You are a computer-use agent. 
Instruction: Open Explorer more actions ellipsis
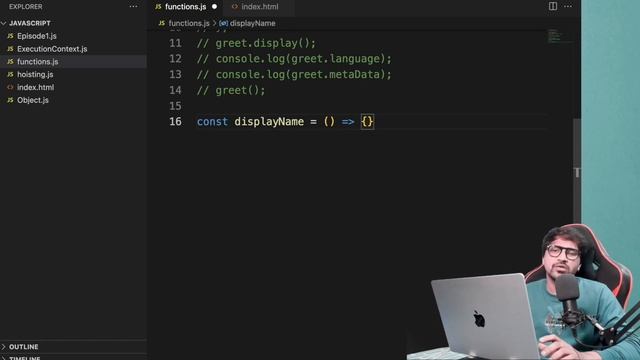click(133, 7)
